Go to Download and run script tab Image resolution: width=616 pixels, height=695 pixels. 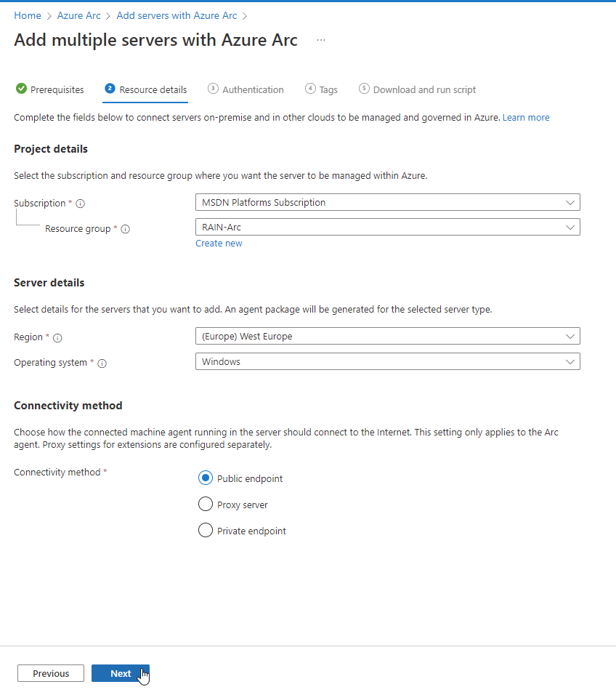[424, 90]
